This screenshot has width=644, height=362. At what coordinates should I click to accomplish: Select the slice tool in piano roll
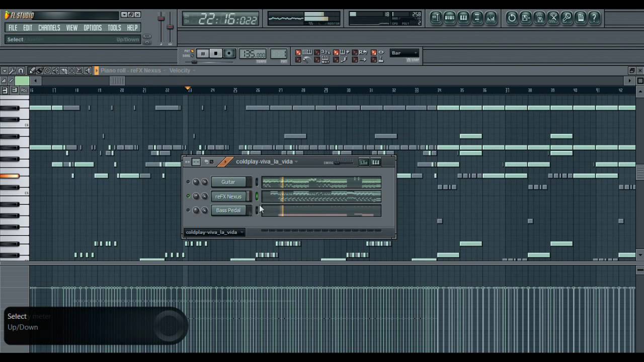pyautogui.click(x=63, y=71)
